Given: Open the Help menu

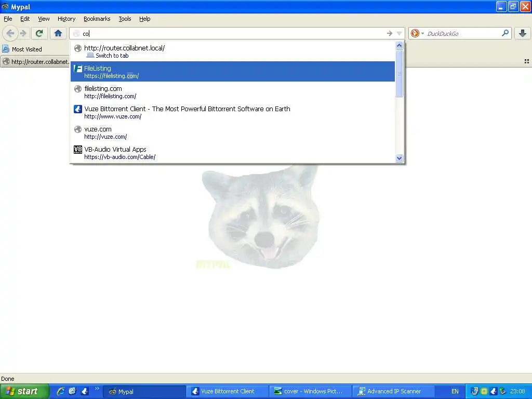Looking at the screenshot, I should click(x=144, y=19).
